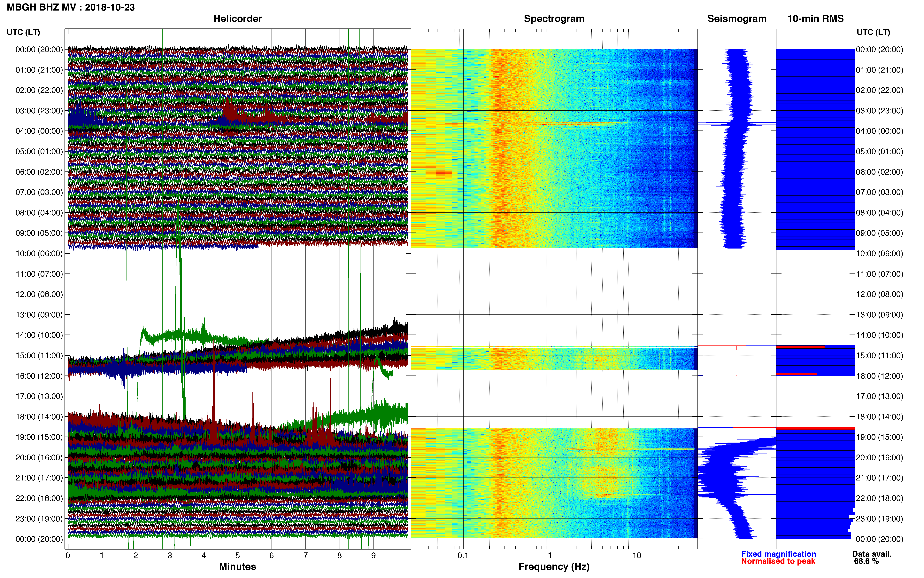Click the '10-min RMS' panel heading
Image resolution: width=924 pixels, height=578 pixels.
[x=815, y=18]
